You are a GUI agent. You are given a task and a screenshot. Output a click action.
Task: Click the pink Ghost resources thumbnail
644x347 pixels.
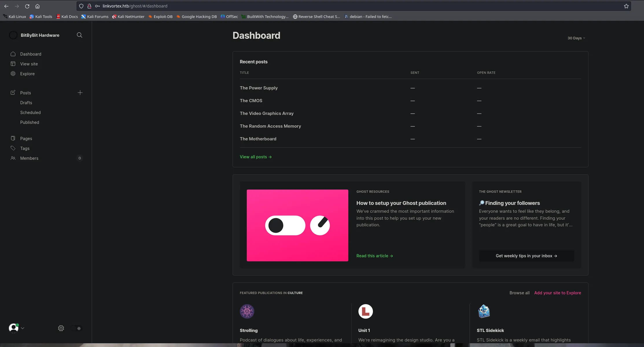point(297,225)
